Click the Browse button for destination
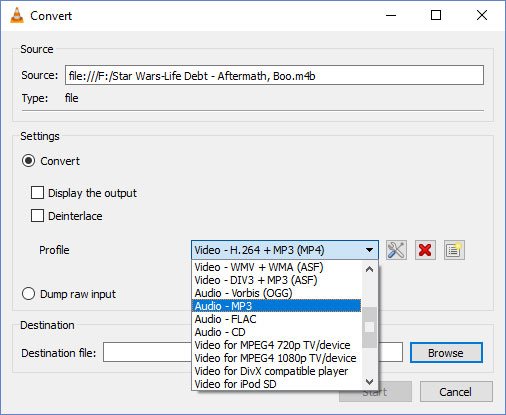The image size is (506, 415). click(446, 353)
